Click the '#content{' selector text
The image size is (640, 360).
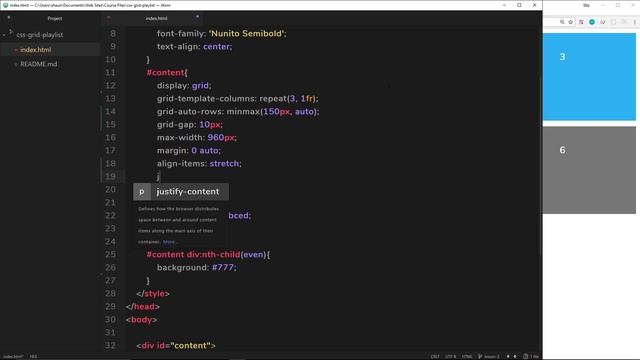[167, 73]
